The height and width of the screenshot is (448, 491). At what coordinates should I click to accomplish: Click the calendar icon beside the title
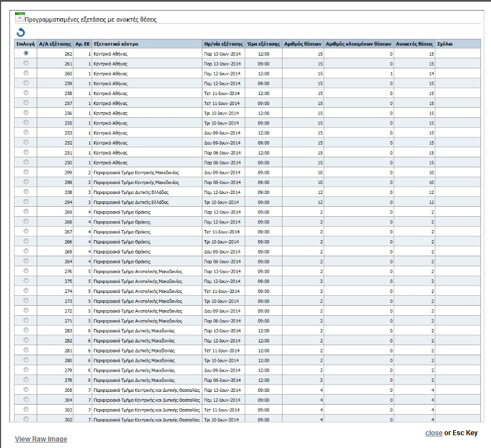pos(19,17)
